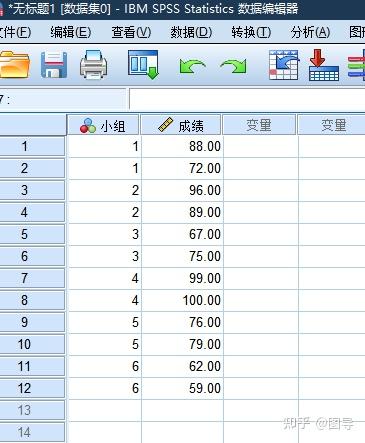Click the 小组 cell in row 1
Viewport: 365px width, 443px height.
click(104, 146)
